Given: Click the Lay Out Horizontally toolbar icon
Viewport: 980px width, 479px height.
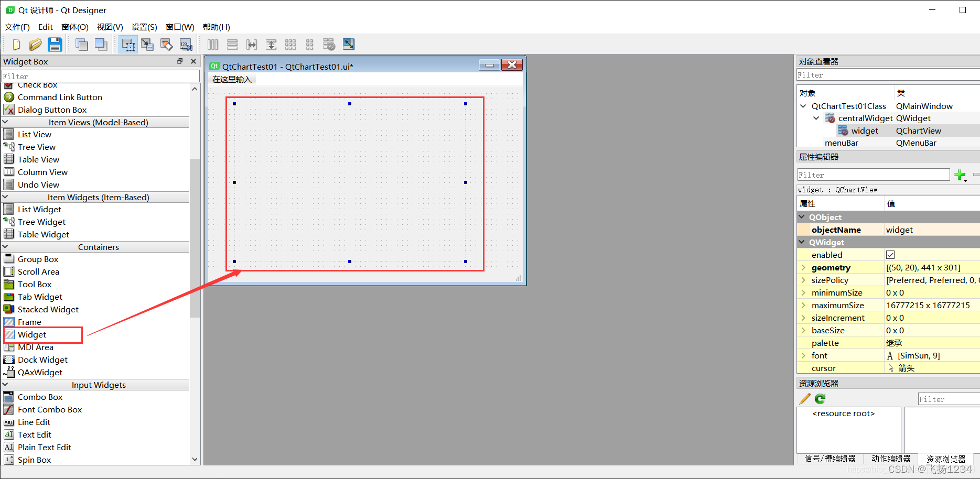Looking at the screenshot, I should [213, 44].
